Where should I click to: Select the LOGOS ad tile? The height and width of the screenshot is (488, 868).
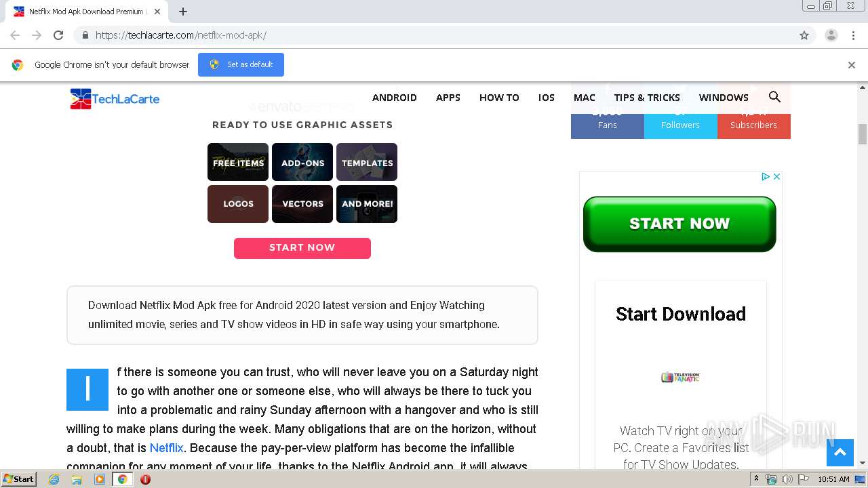click(x=238, y=204)
